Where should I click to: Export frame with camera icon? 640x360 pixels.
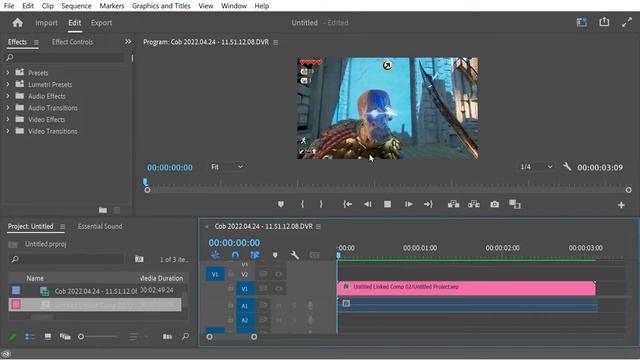tap(494, 204)
